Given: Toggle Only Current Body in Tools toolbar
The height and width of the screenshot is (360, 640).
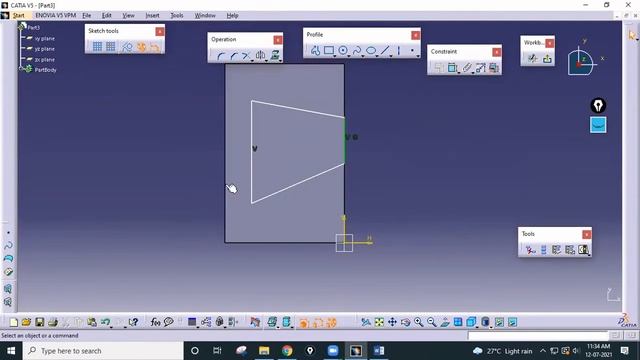Looking at the screenshot, I should (543, 250).
